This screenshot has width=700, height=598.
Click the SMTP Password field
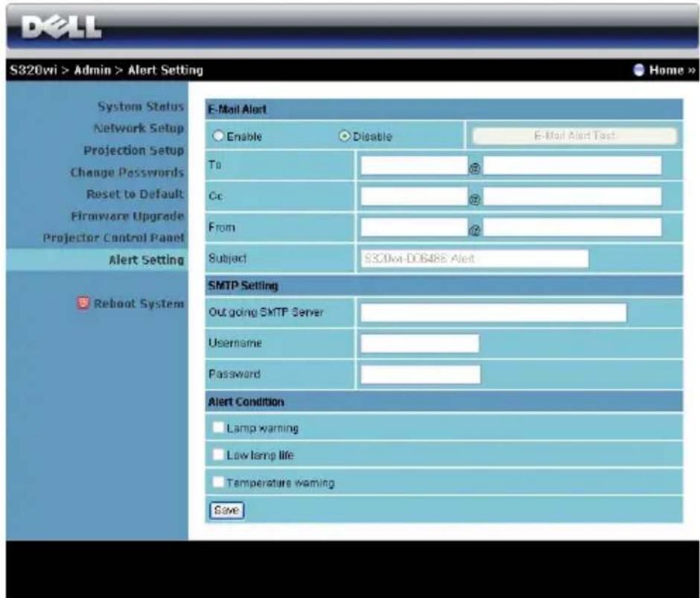(x=421, y=375)
